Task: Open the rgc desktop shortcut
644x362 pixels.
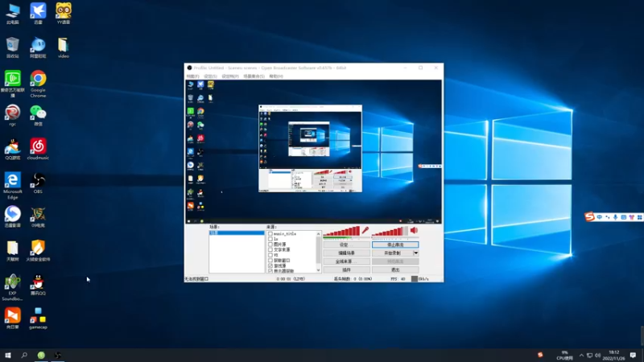Action: click(x=12, y=115)
